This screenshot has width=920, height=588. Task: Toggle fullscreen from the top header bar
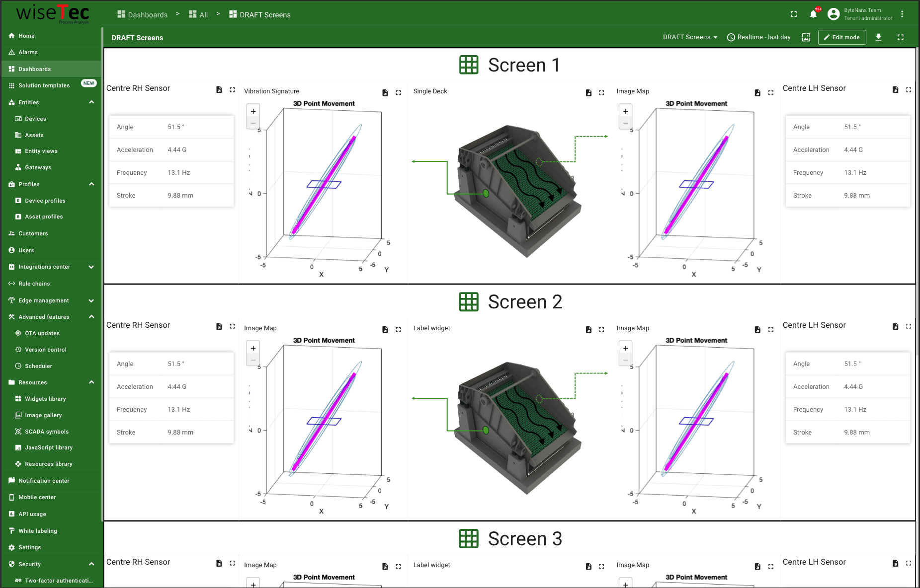tap(794, 14)
